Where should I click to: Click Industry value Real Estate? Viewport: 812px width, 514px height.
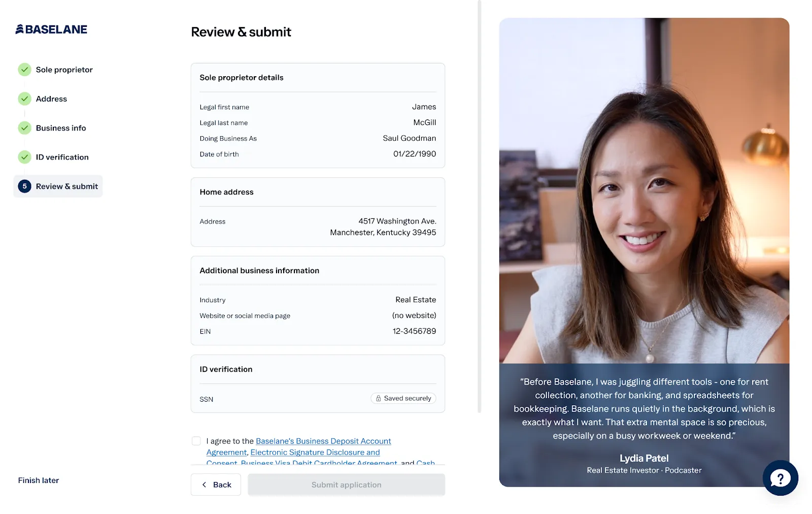click(416, 300)
